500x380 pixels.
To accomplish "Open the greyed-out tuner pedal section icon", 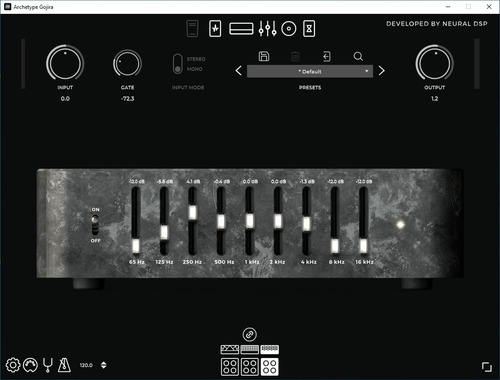I will 192,29.
